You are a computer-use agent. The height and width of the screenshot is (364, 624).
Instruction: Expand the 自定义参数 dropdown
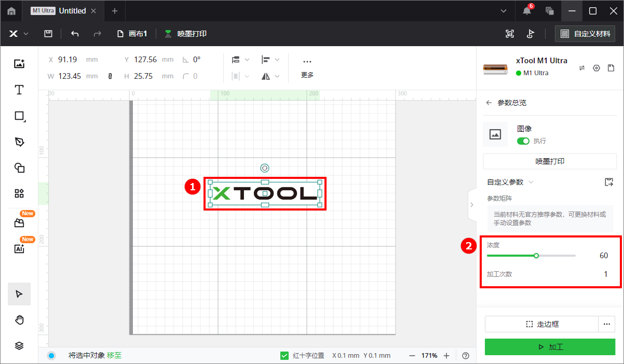[x=510, y=182]
